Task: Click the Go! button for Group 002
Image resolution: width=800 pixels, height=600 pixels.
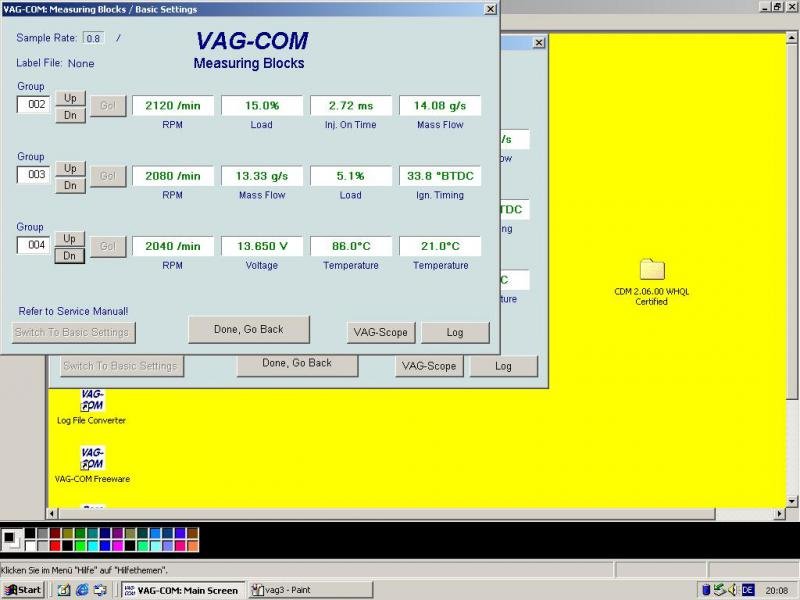Action: tap(108, 105)
